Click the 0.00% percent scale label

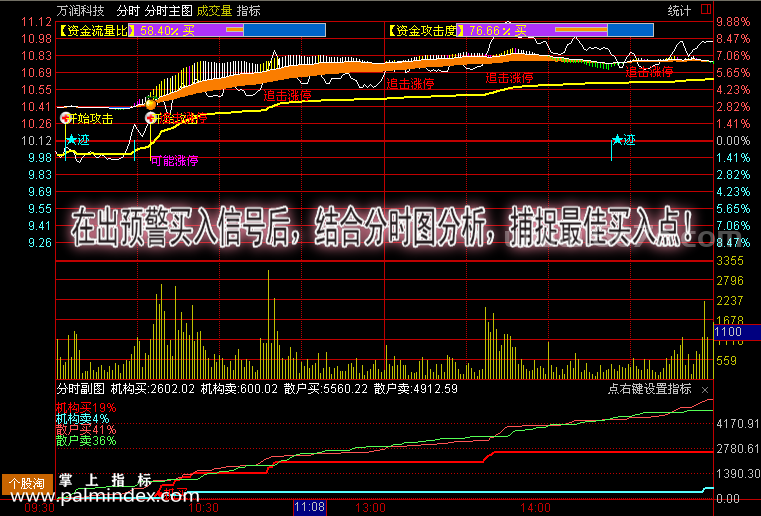[x=733, y=141]
